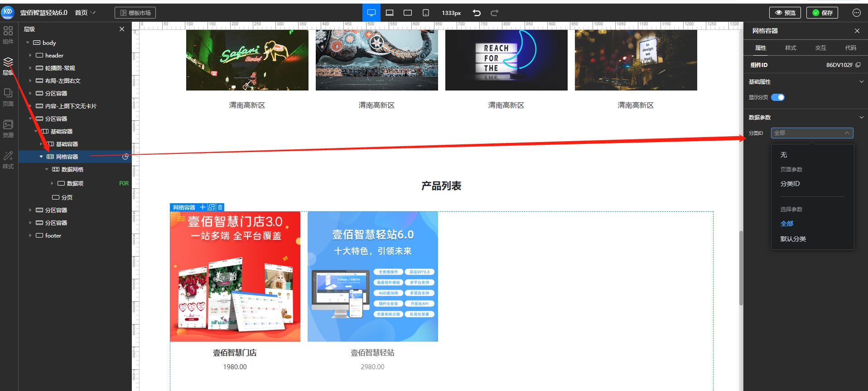Collapse the body tree node
Viewport: 868px width, 391px height.
point(28,43)
